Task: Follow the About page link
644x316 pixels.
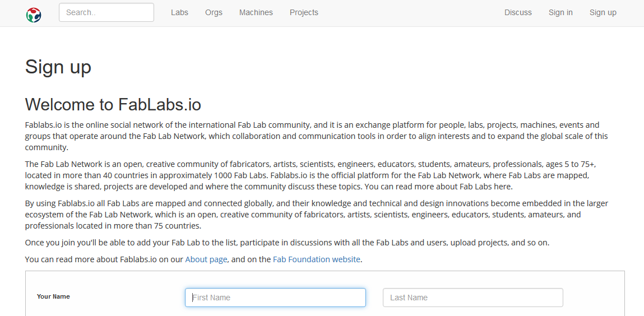Action: point(206,259)
